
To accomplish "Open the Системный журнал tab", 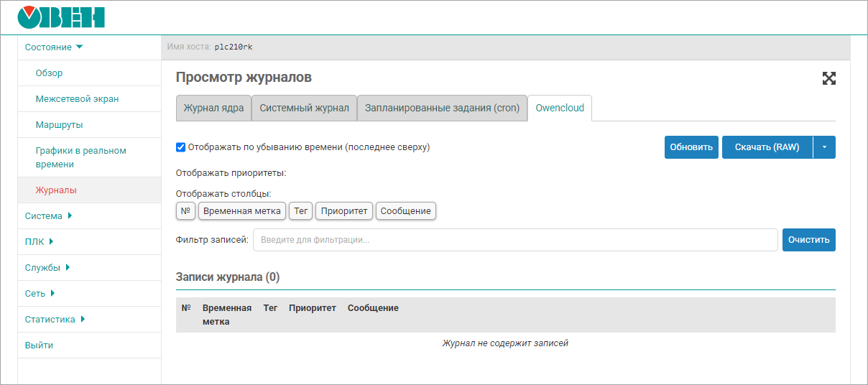I will pos(304,108).
